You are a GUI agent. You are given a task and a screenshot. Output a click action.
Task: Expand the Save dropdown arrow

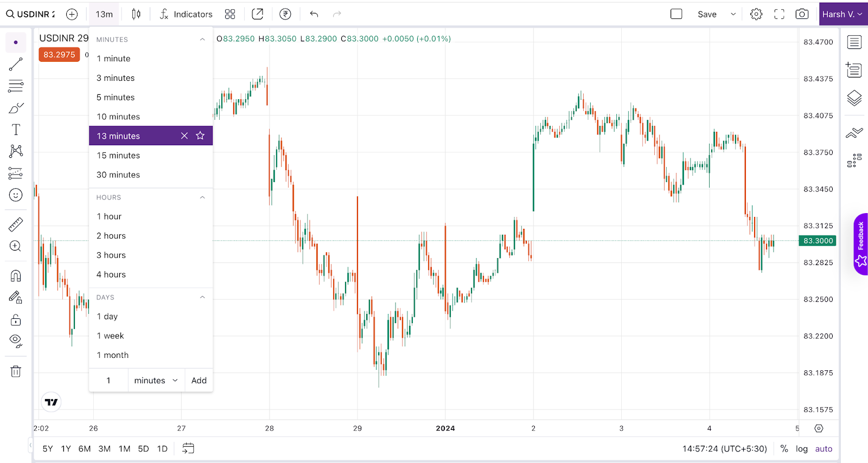pos(733,14)
